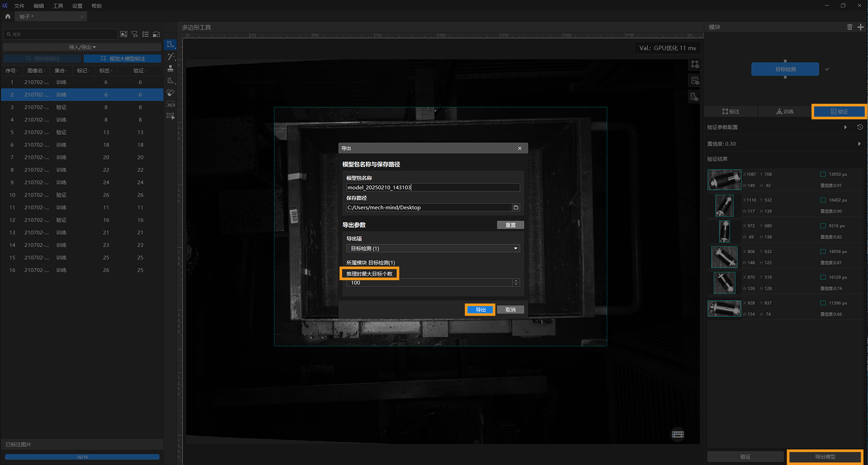
Task: Add a new module with plus icon
Action: coord(861,27)
